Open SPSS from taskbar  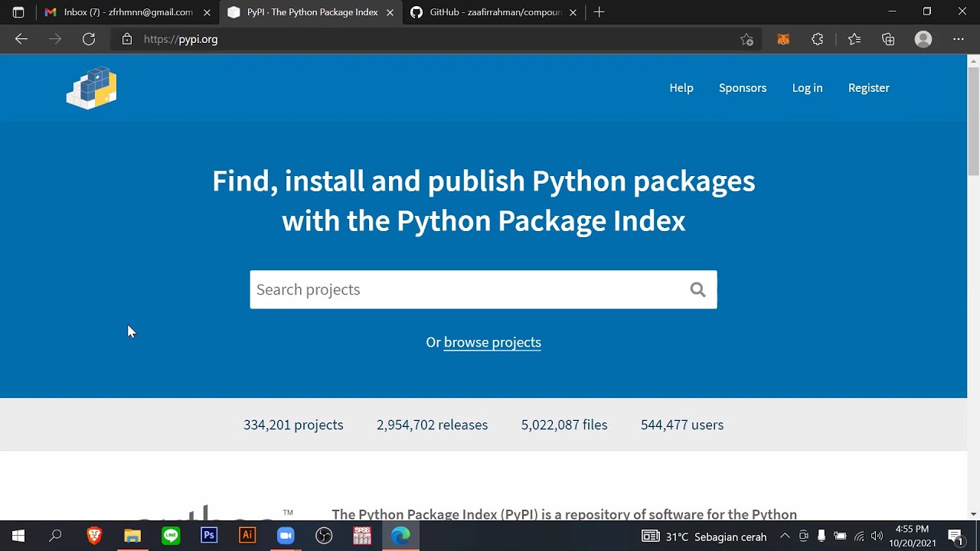coord(362,536)
